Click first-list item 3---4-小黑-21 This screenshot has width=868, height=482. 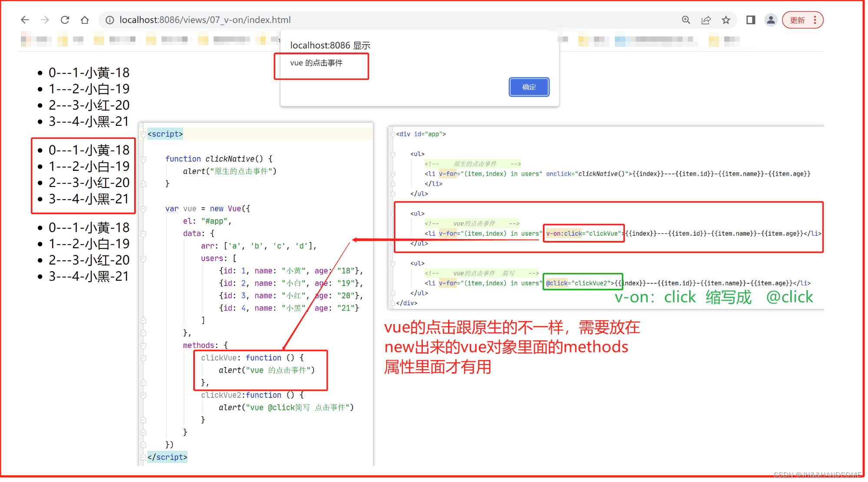[x=89, y=121]
